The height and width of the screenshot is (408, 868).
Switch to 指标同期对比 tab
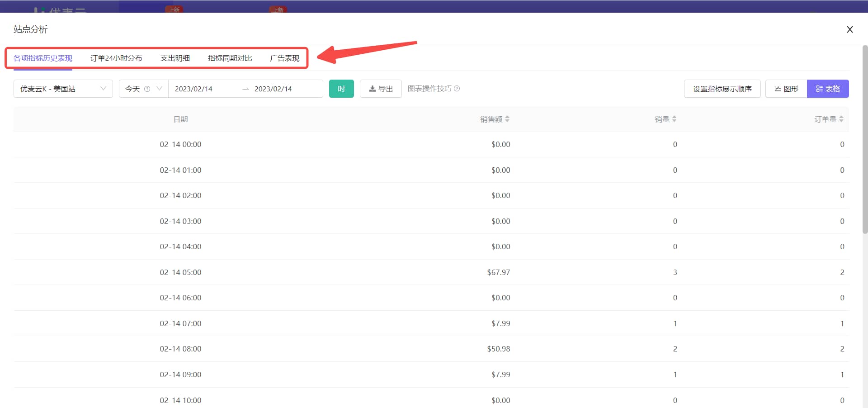(x=230, y=58)
